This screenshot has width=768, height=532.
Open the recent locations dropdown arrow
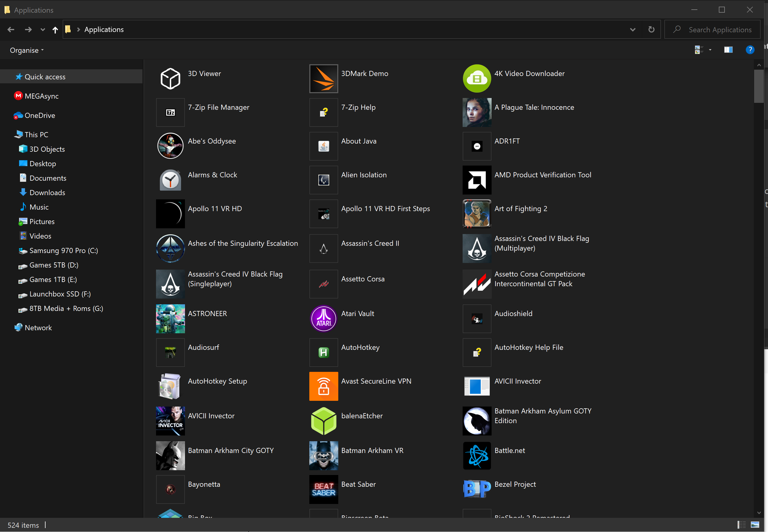[43, 30]
